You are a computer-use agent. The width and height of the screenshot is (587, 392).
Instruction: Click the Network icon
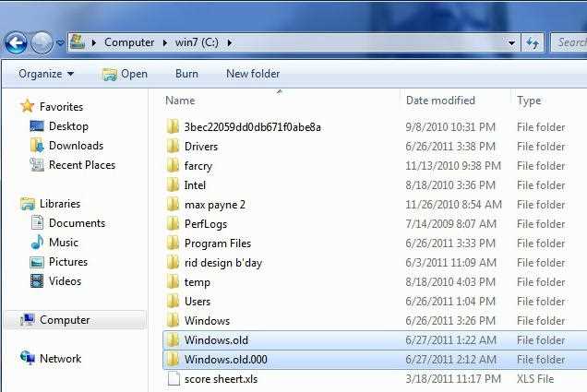tap(28, 358)
